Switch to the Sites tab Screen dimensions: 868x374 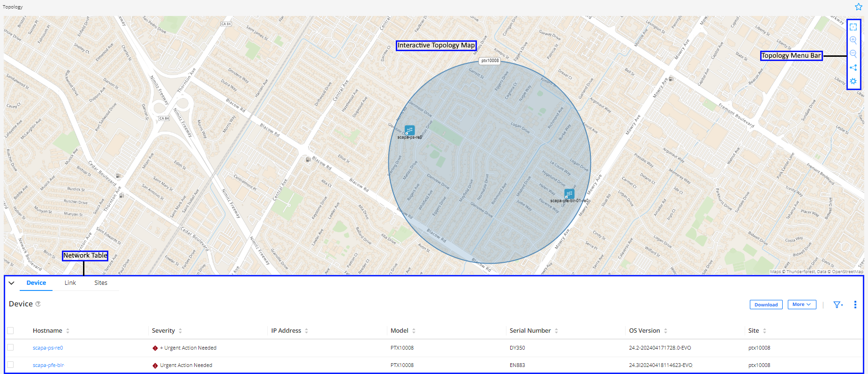point(101,283)
